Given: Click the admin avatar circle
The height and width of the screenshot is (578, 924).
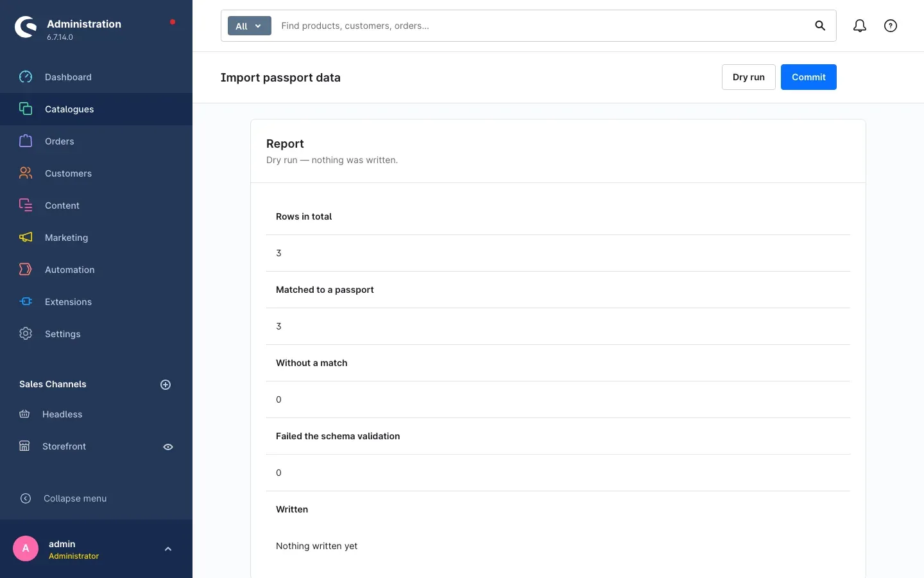Looking at the screenshot, I should [26, 548].
